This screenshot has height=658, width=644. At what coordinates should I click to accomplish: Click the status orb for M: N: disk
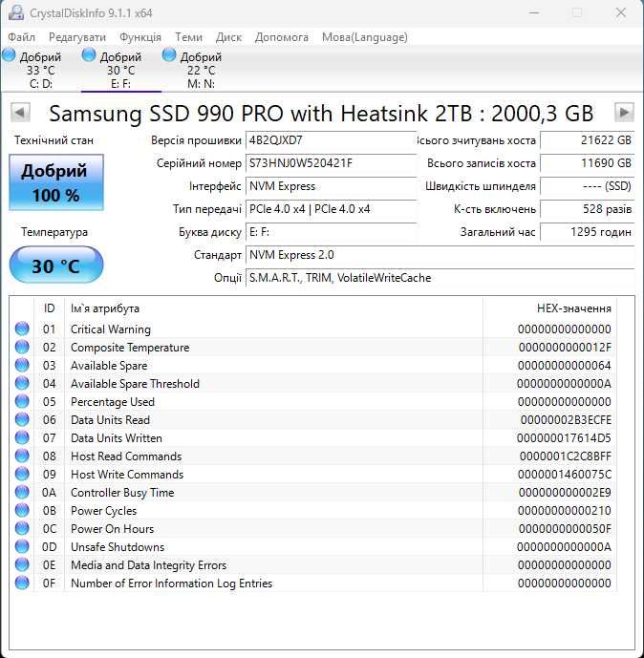[x=169, y=55]
